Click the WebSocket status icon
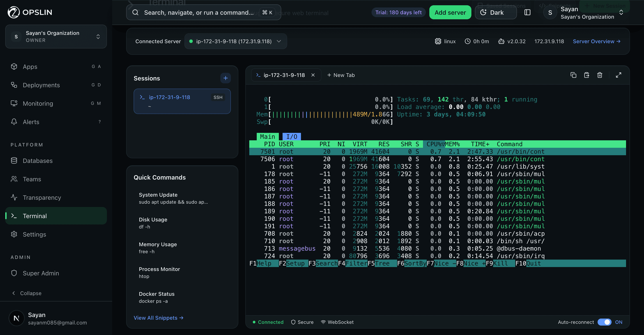 pos(323,322)
